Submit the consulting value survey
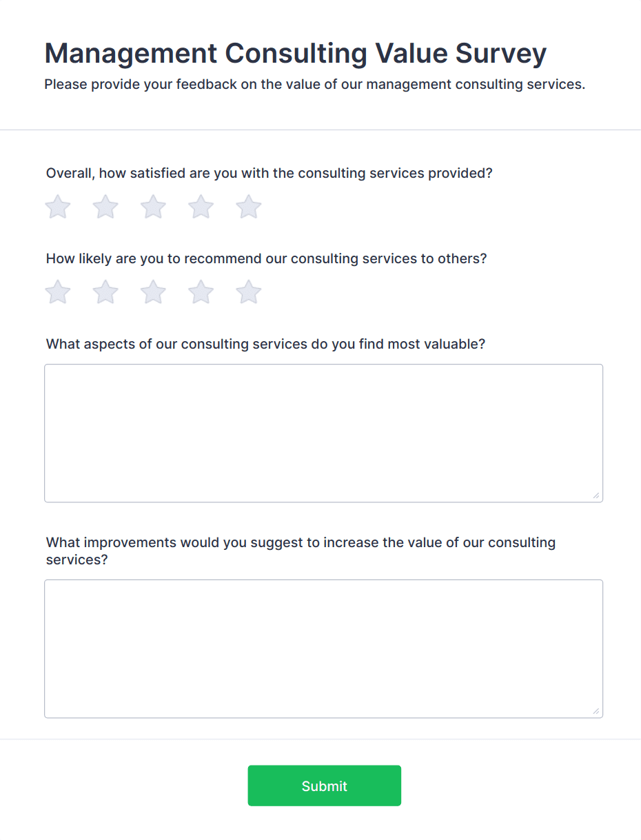The width and height of the screenshot is (641, 840). coord(324,786)
